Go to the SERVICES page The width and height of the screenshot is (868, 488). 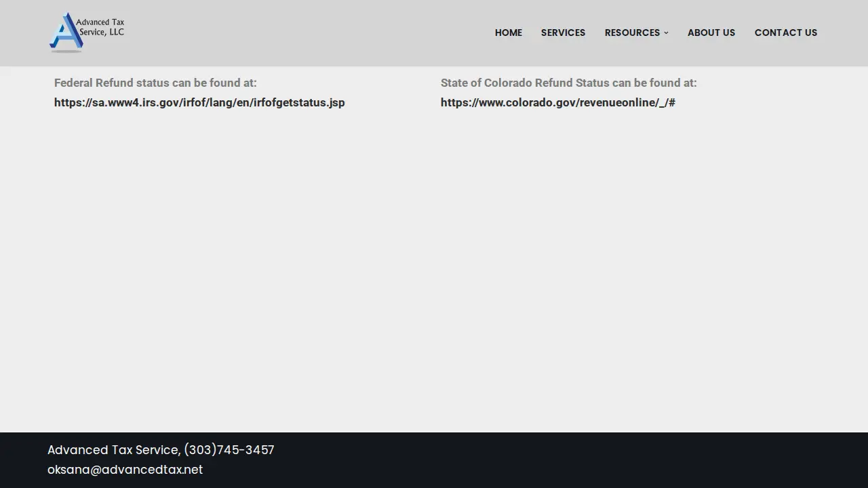click(563, 33)
